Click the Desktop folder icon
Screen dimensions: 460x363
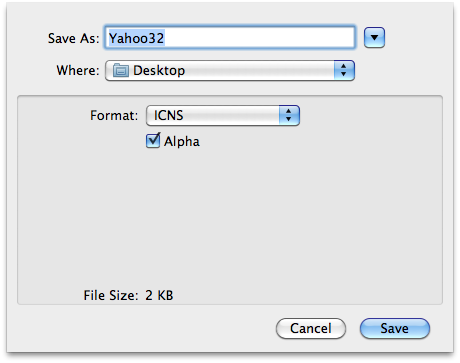(121, 70)
